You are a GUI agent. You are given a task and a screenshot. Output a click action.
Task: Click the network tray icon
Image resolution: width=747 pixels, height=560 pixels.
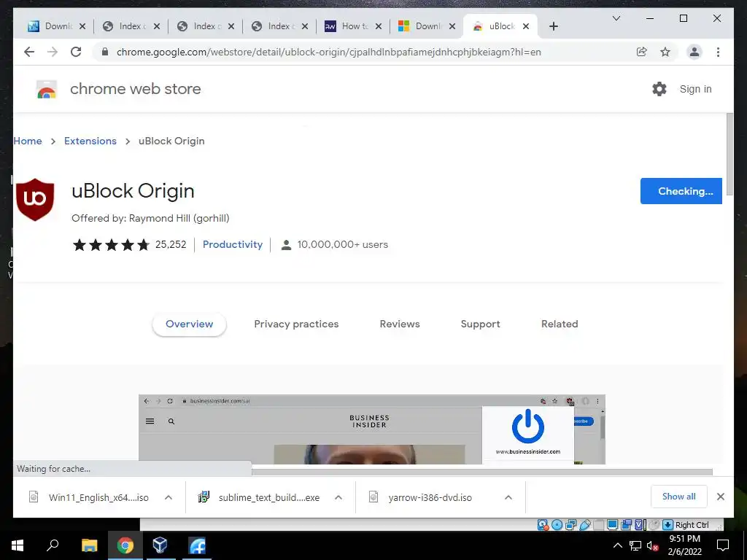(635, 545)
